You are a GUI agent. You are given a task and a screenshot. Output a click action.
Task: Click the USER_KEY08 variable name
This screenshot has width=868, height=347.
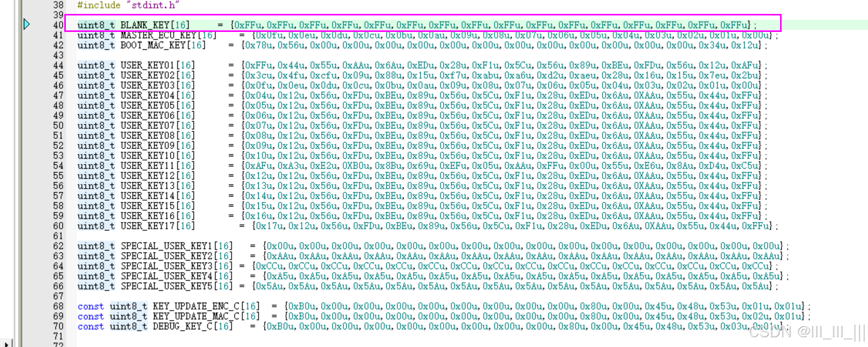(x=148, y=135)
